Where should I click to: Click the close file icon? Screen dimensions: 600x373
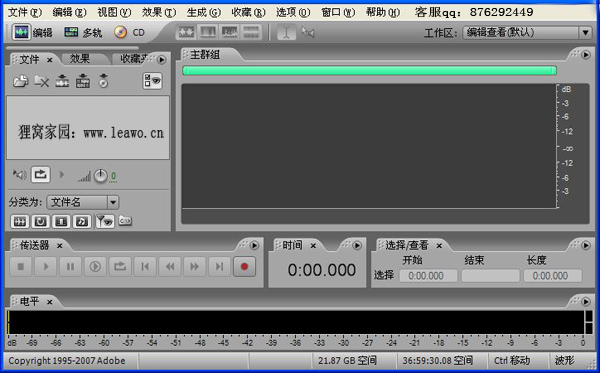tap(41, 81)
